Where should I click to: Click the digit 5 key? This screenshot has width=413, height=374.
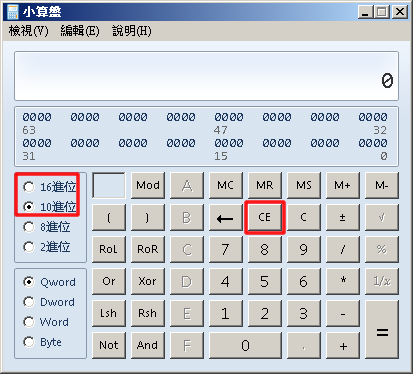pyautogui.click(x=265, y=281)
